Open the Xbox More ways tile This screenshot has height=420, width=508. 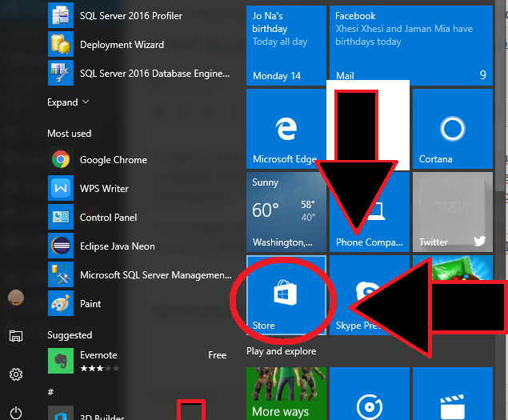pyautogui.click(x=286, y=394)
